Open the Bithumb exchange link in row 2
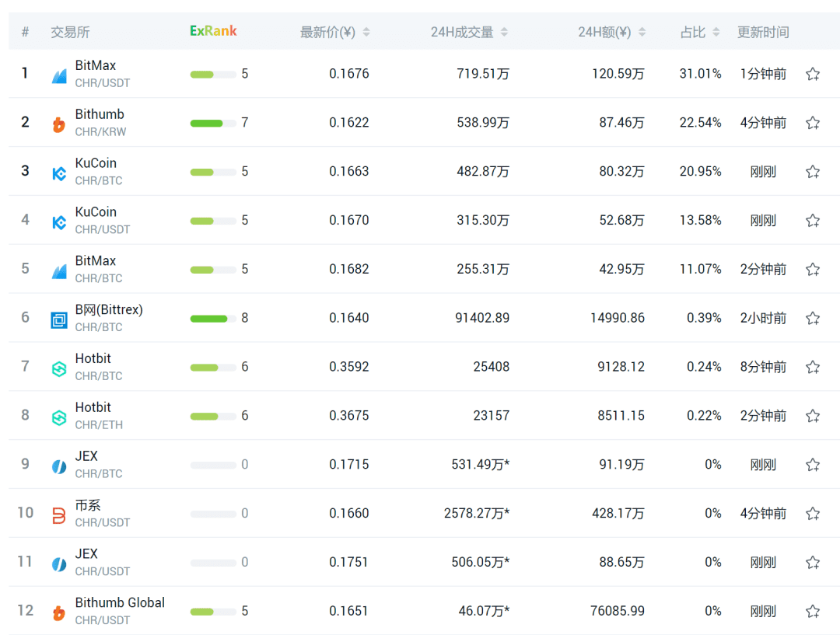This screenshot has width=840, height=635. (100, 114)
